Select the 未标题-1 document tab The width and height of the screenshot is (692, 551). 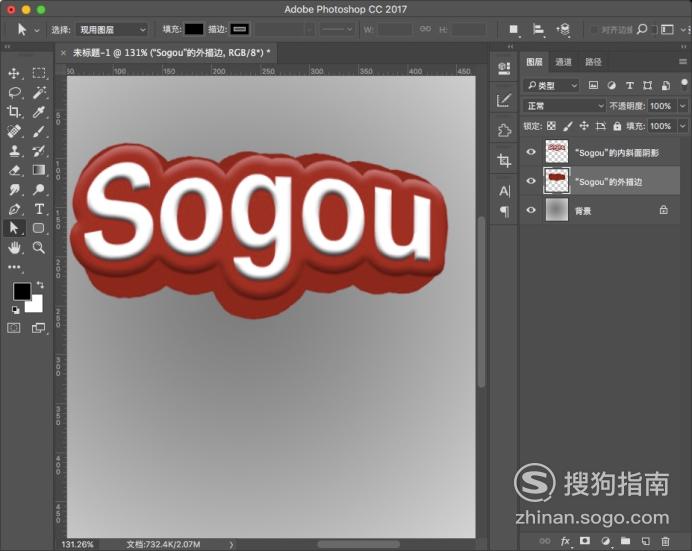(172, 53)
